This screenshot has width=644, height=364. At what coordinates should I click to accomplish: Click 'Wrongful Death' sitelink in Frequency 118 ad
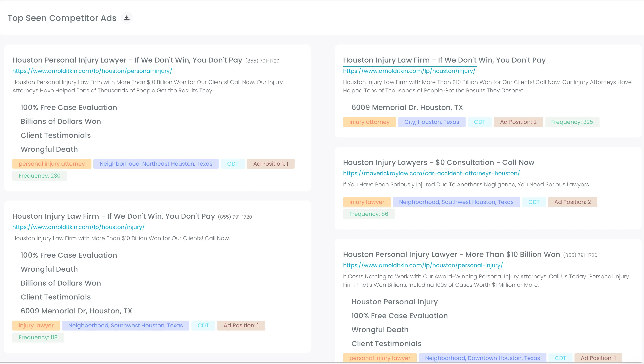[x=49, y=269]
